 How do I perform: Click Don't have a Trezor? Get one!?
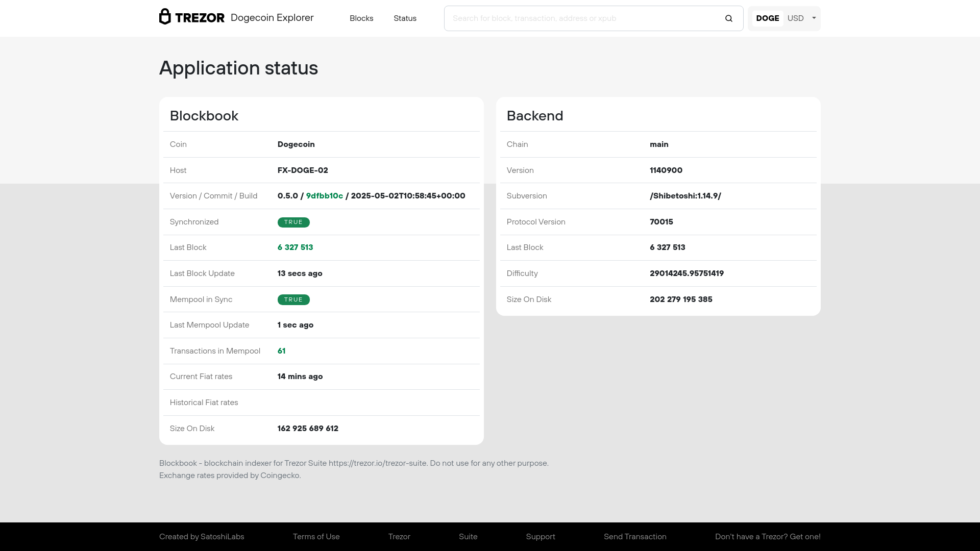[768, 537]
